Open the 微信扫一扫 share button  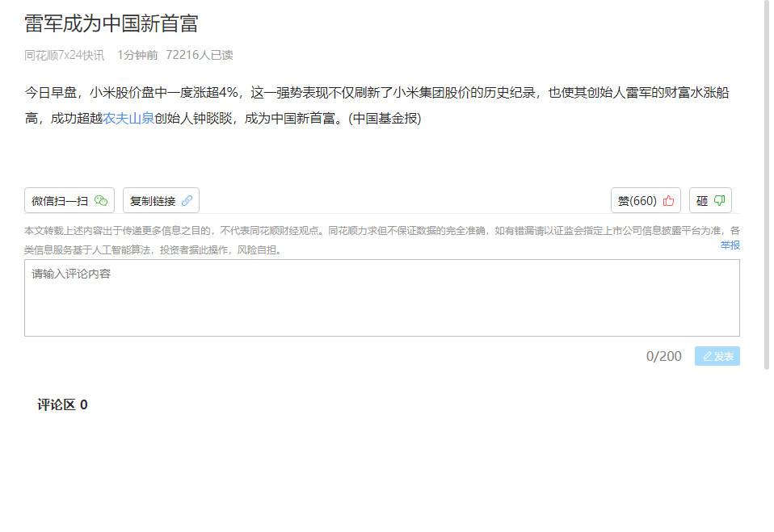pos(69,200)
